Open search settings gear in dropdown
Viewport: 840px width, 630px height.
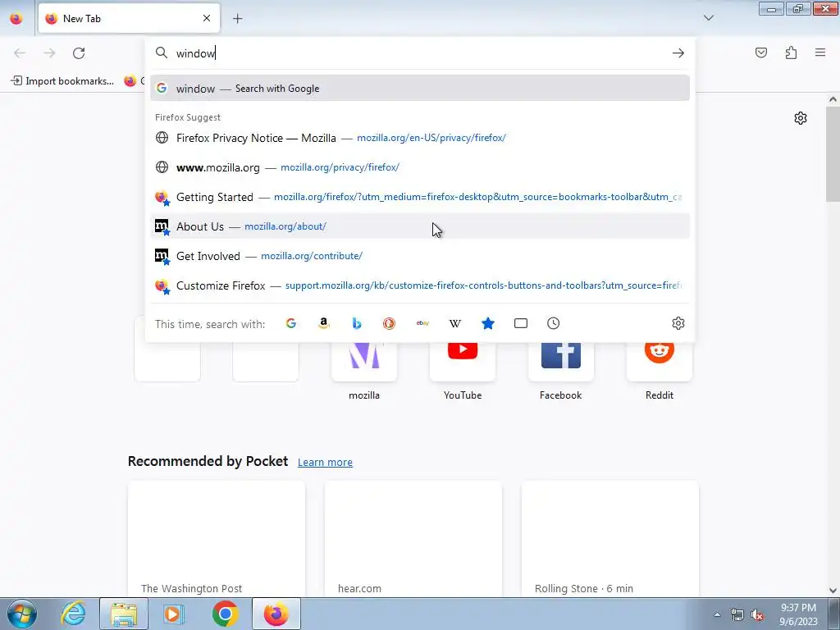point(678,323)
